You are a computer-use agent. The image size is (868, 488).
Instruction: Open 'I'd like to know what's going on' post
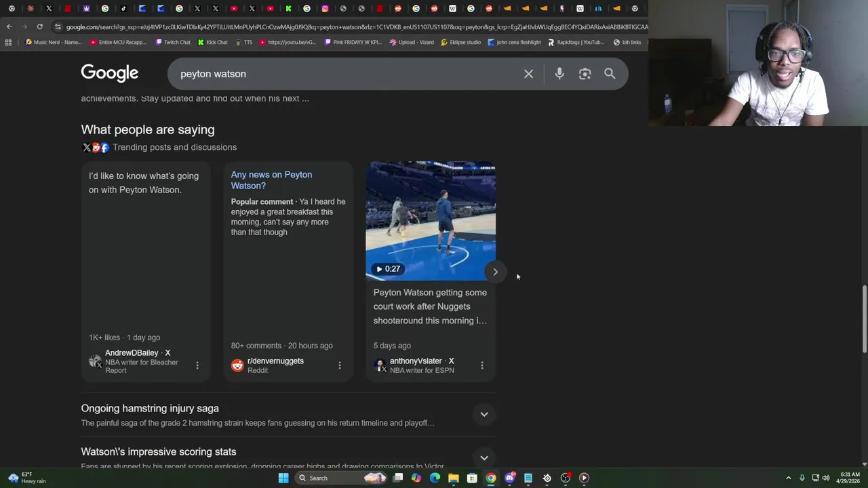click(144, 183)
